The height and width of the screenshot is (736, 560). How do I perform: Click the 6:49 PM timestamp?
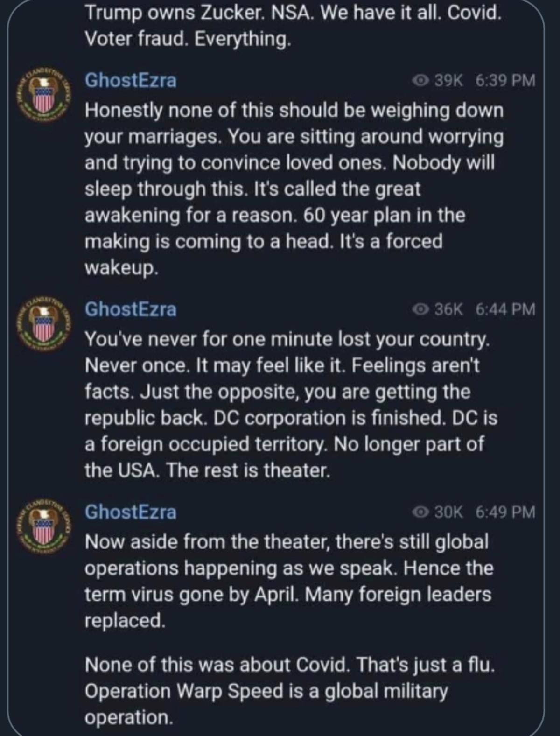(x=505, y=512)
